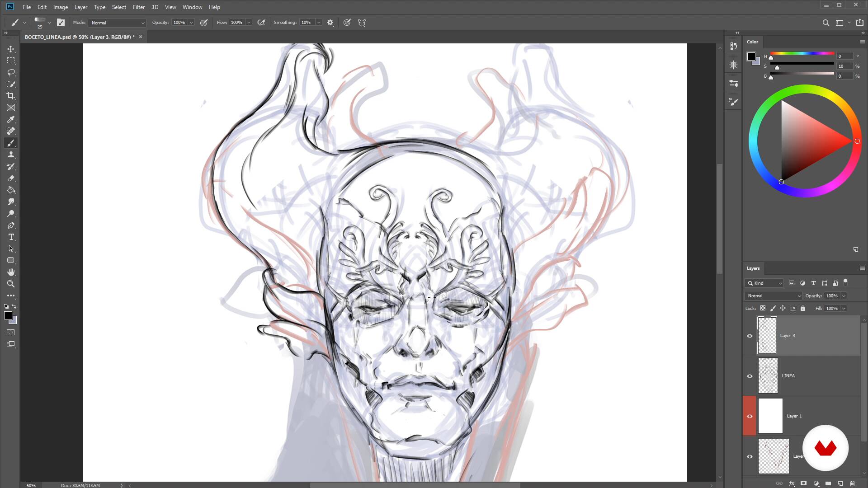
Task: Open smoothing options gear icon
Action: point(330,23)
